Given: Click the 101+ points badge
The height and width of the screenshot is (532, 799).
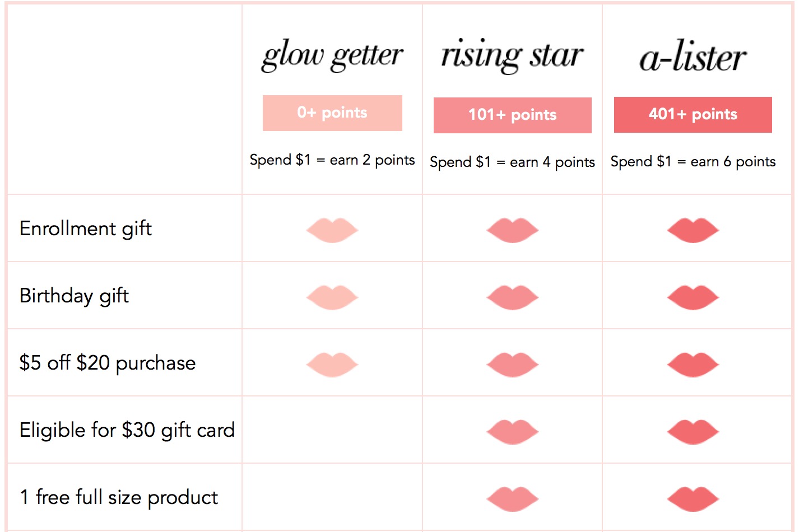Looking at the screenshot, I should point(513,115).
